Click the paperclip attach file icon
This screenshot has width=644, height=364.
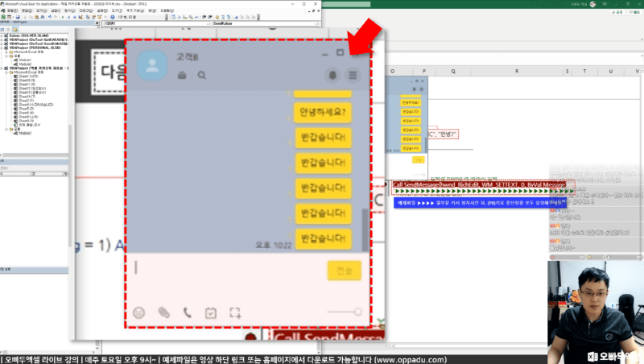click(x=163, y=312)
